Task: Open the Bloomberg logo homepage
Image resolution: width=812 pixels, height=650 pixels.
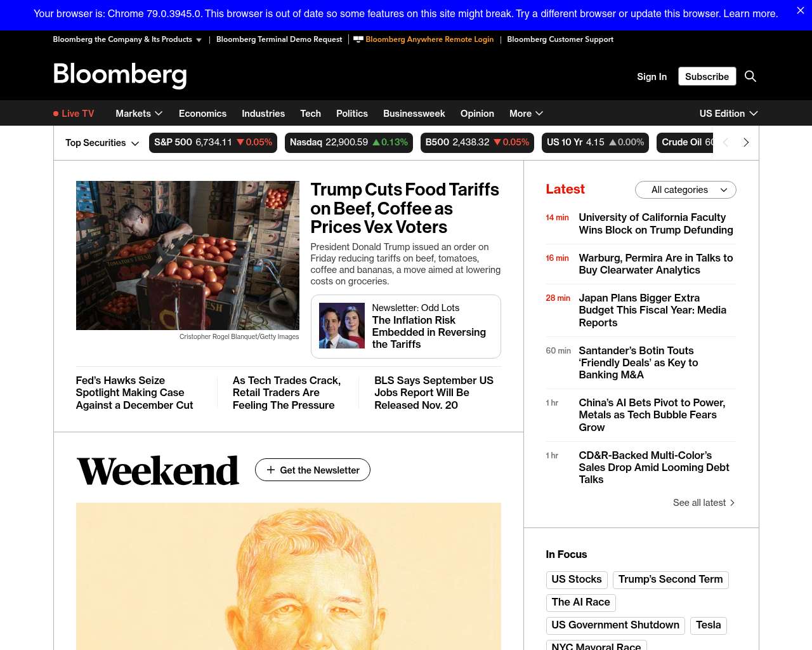Action: [x=120, y=75]
